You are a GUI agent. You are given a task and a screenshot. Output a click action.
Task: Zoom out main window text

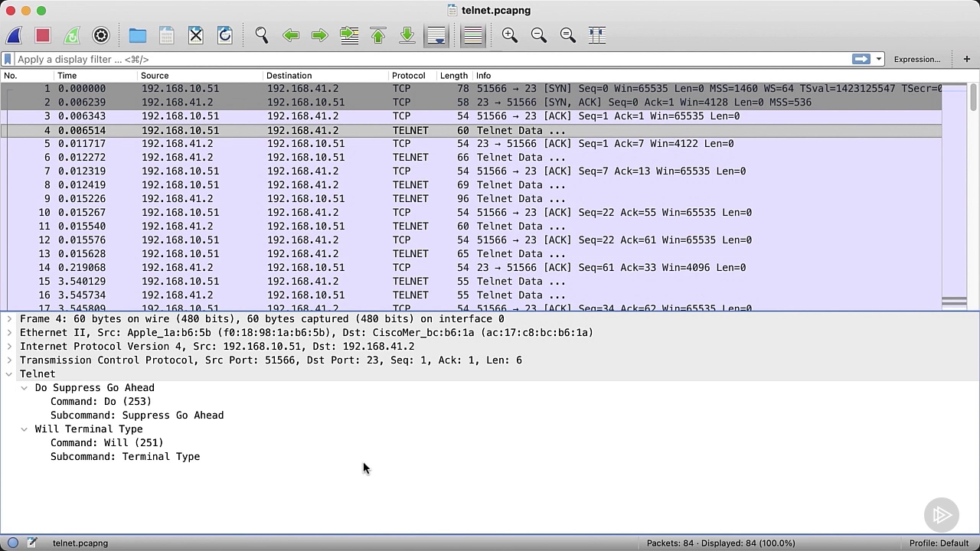[539, 35]
